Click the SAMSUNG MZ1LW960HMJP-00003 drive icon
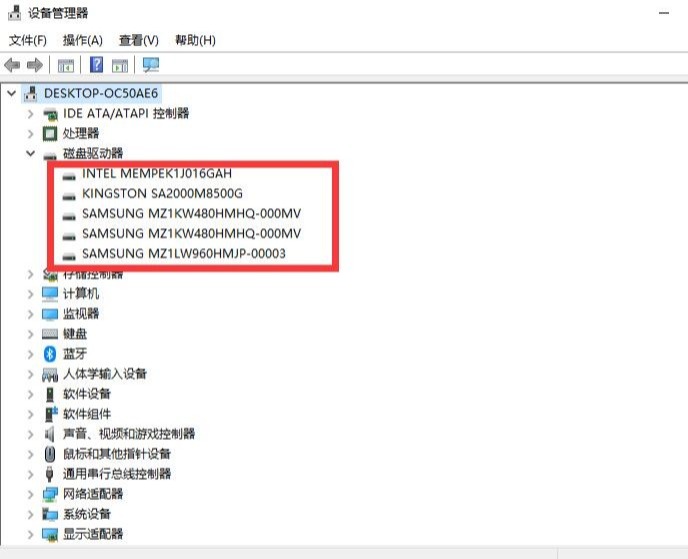This screenshot has width=688, height=559. click(x=69, y=257)
